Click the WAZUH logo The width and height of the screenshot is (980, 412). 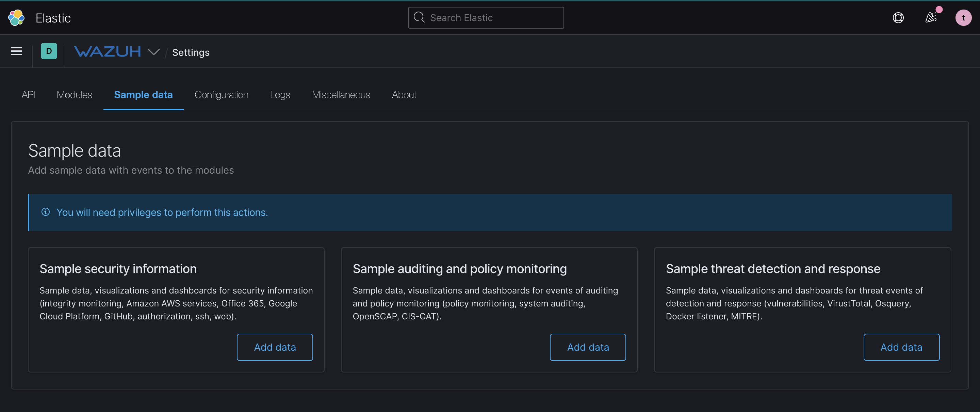click(108, 52)
